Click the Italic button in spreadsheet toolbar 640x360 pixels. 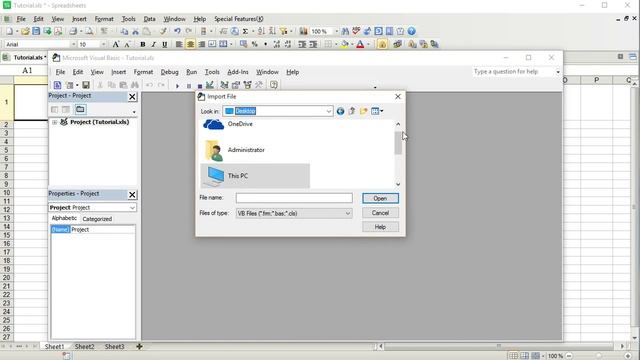click(153, 44)
